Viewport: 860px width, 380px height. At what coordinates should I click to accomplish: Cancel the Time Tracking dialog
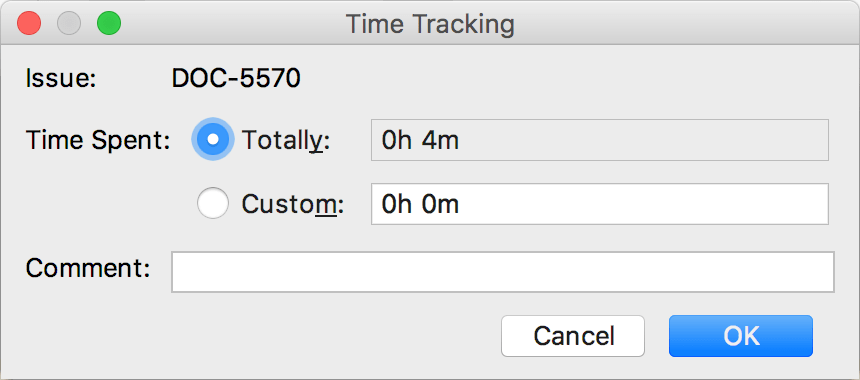[573, 336]
